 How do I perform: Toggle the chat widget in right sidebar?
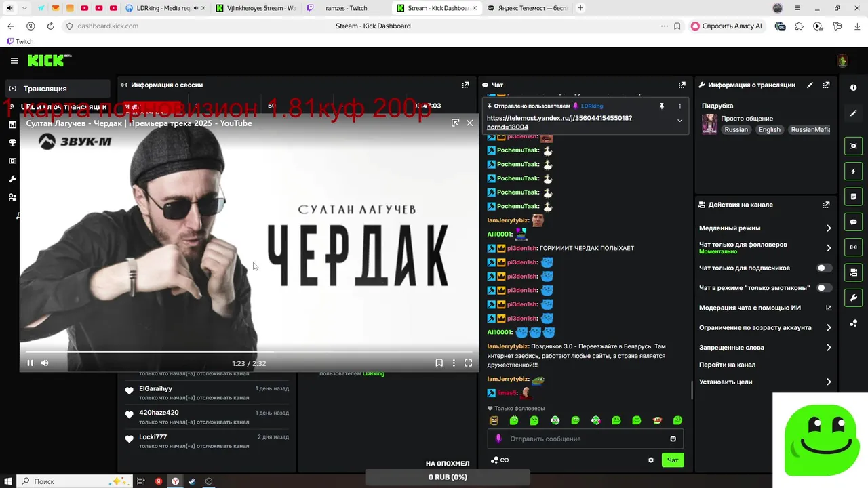coord(853,222)
